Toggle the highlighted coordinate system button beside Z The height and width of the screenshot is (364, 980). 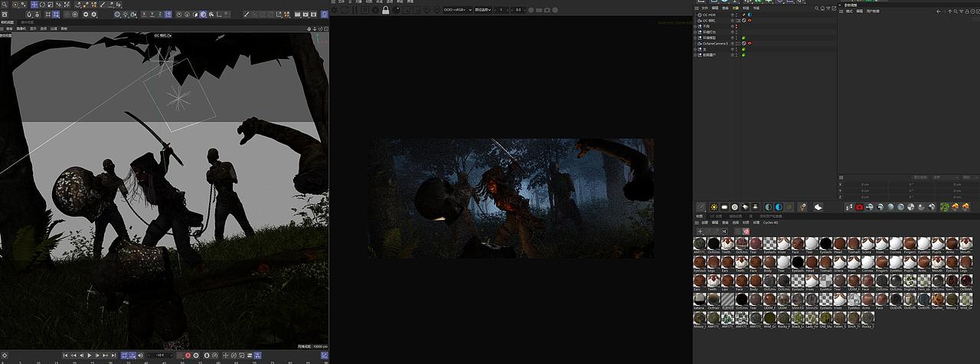point(168,15)
